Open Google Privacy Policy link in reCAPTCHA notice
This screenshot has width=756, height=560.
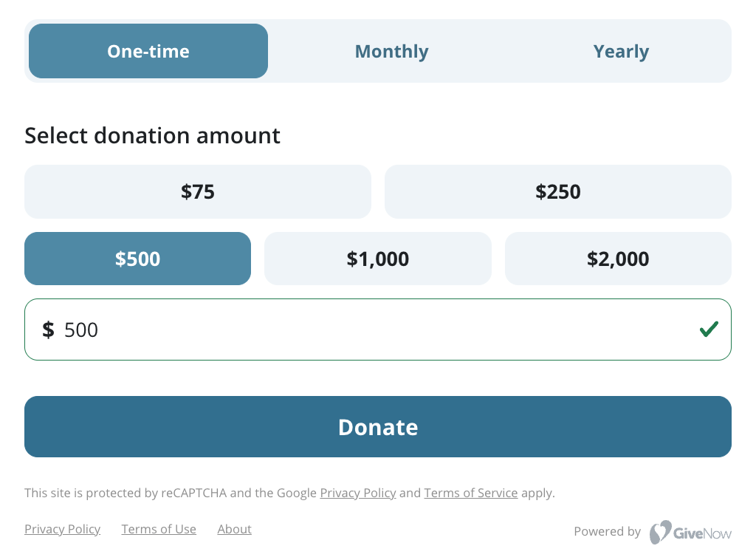click(358, 493)
